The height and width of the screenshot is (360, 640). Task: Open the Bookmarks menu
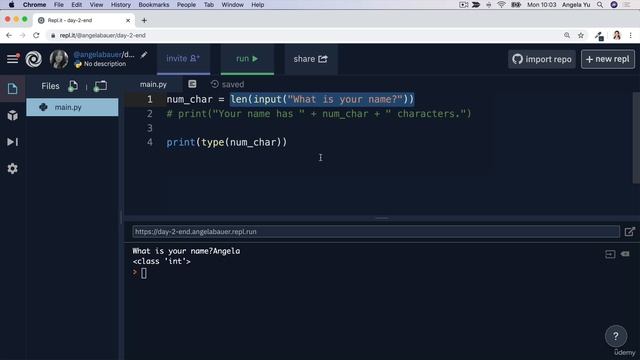click(x=154, y=5)
